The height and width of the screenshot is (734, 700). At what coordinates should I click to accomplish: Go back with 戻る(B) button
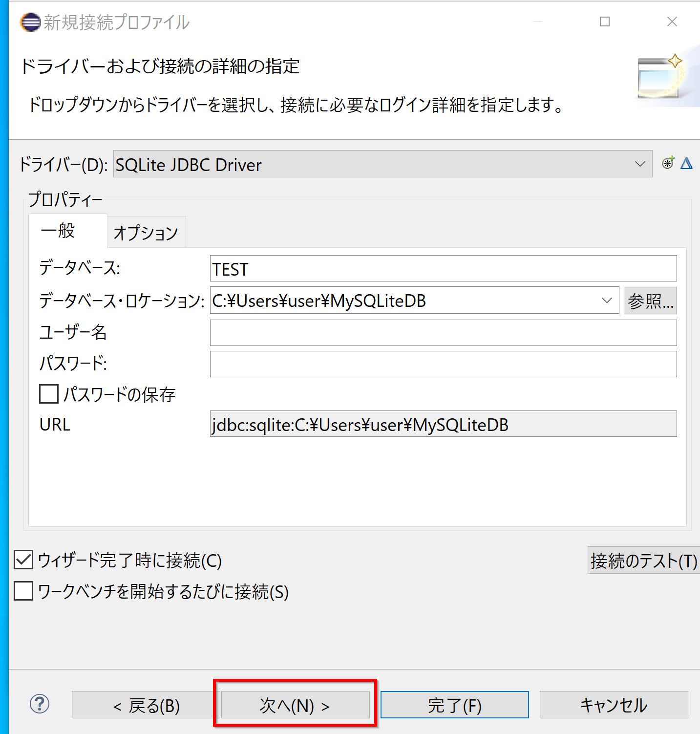coord(146,705)
